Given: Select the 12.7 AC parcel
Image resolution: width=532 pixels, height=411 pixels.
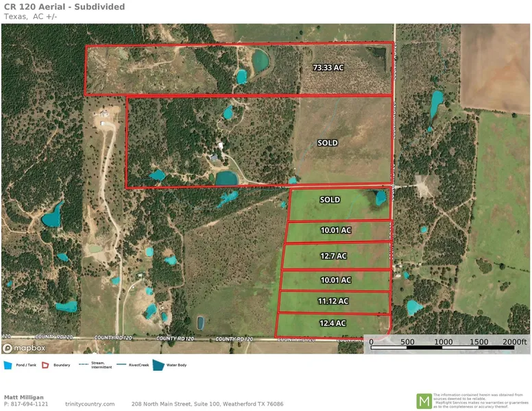Looking at the screenshot, I should (x=335, y=256).
